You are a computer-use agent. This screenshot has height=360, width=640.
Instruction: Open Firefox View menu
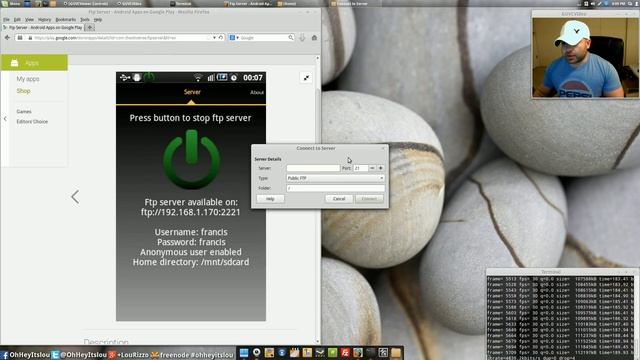coord(29,20)
